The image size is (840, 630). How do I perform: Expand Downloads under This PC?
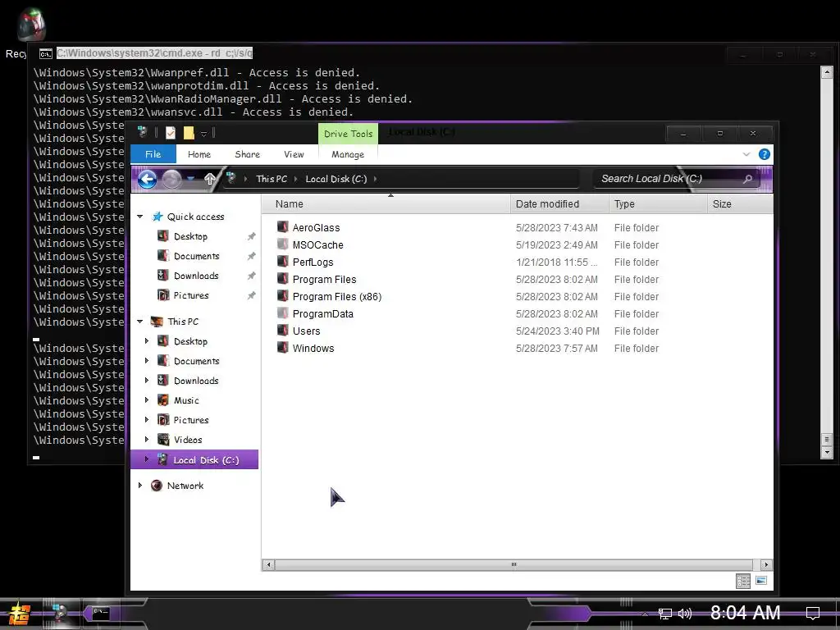tap(147, 381)
